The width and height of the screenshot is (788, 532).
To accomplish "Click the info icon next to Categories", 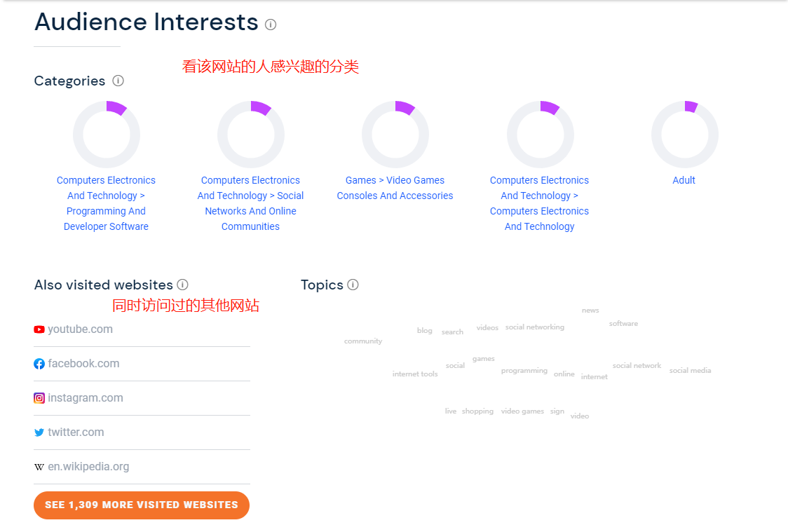I will [x=118, y=81].
